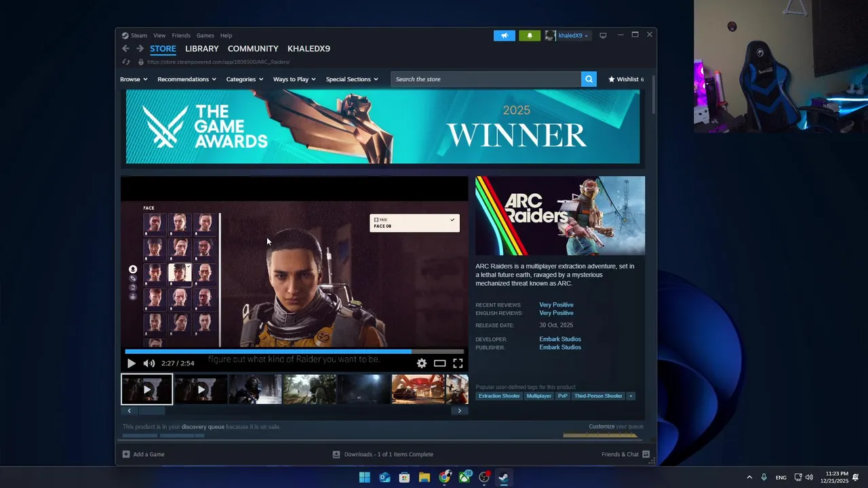The height and width of the screenshot is (488, 868).
Task: Show hidden system tray icons
Action: [749, 477]
